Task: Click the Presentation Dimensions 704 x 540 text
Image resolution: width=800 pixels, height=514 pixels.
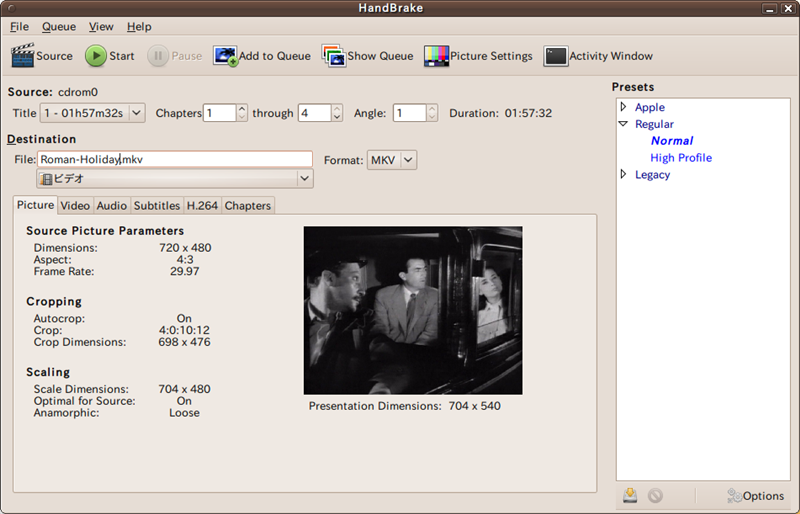Action: click(x=405, y=406)
